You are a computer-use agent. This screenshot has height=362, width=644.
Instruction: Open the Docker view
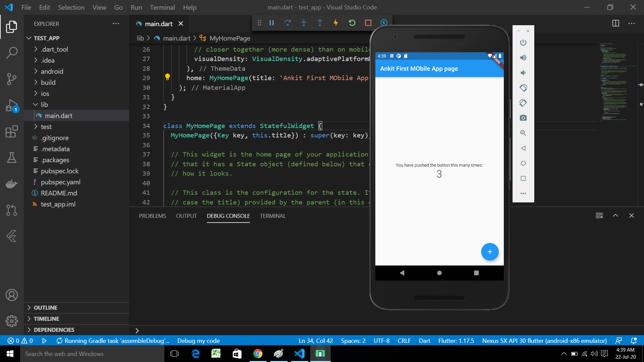[x=12, y=184]
